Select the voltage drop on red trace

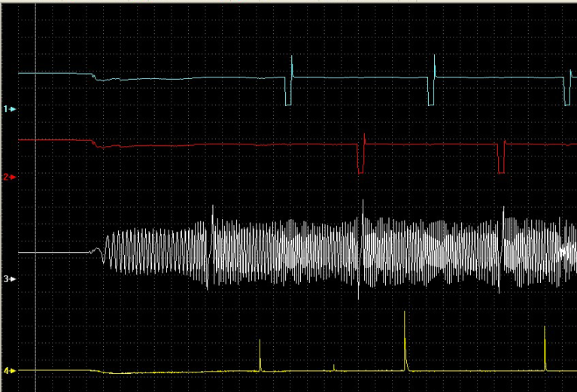pos(93,143)
